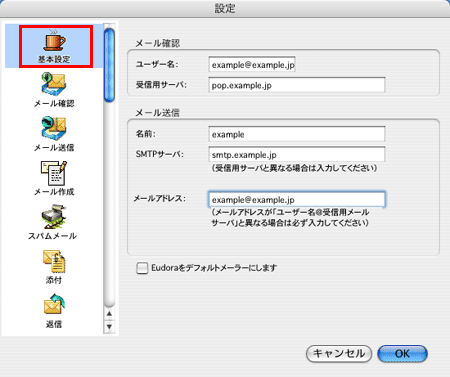
Task: Click the メールアドレス input field
Action: (297, 199)
